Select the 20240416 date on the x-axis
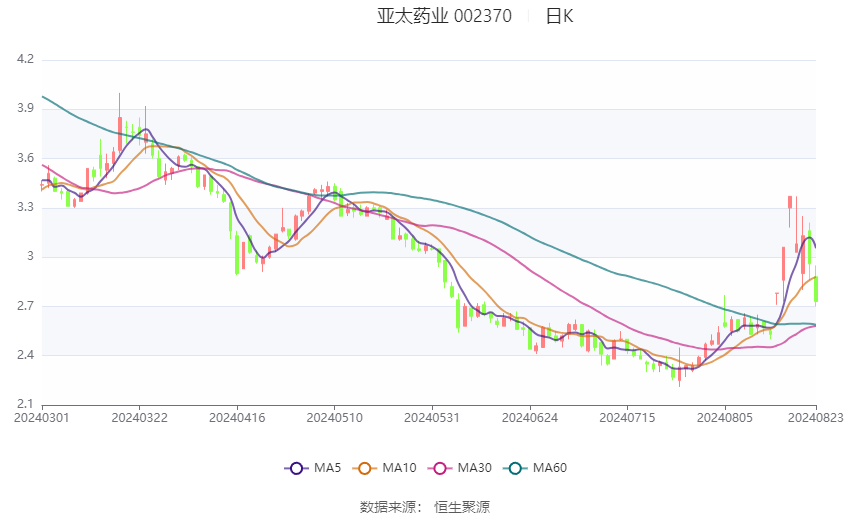This screenshot has height=517, width=850. (x=237, y=415)
